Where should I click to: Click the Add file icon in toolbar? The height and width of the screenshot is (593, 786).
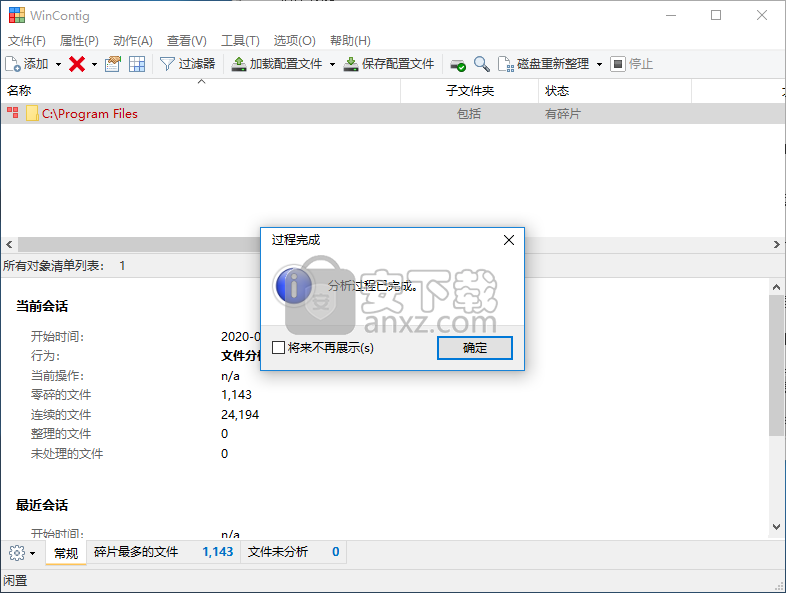pyautogui.click(x=13, y=64)
